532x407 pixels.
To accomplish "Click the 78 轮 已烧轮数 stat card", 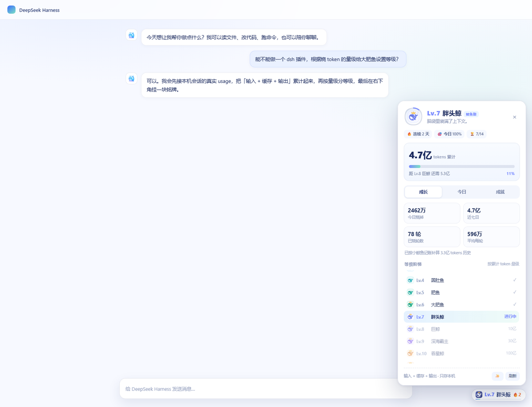I will point(432,237).
